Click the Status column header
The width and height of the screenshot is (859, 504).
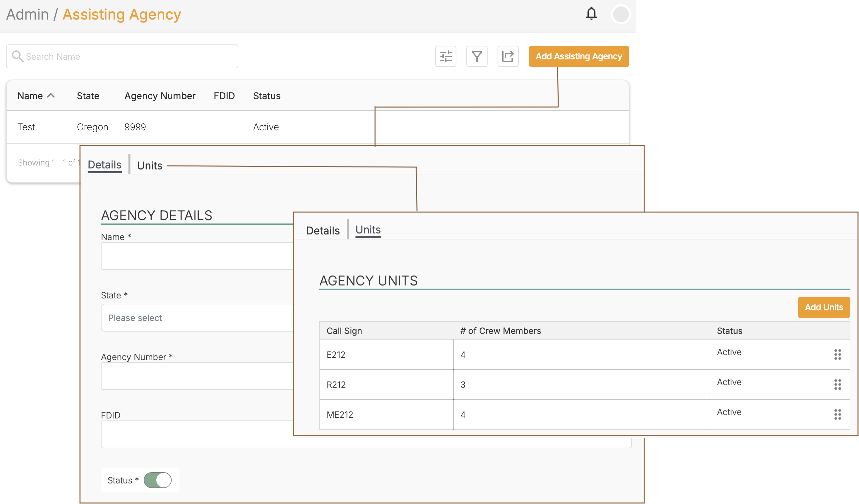click(x=267, y=96)
